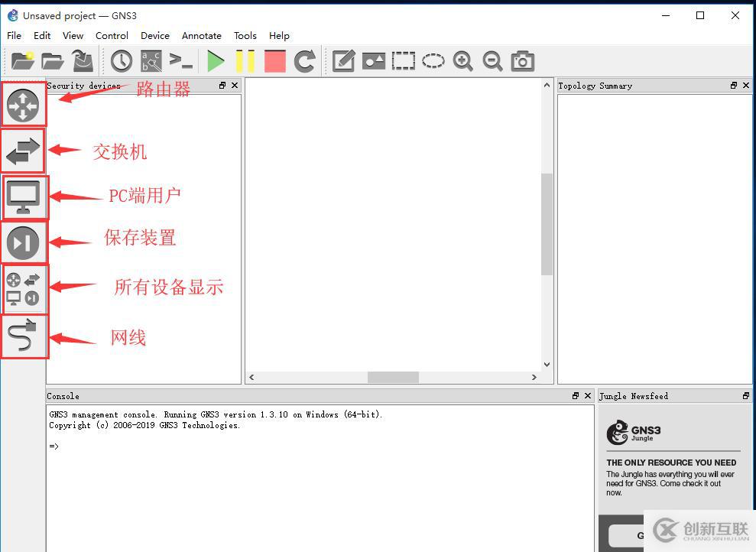Image resolution: width=756 pixels, height=552 pixels.
Task: Open the Control menu
Action: tap(112, 36)
